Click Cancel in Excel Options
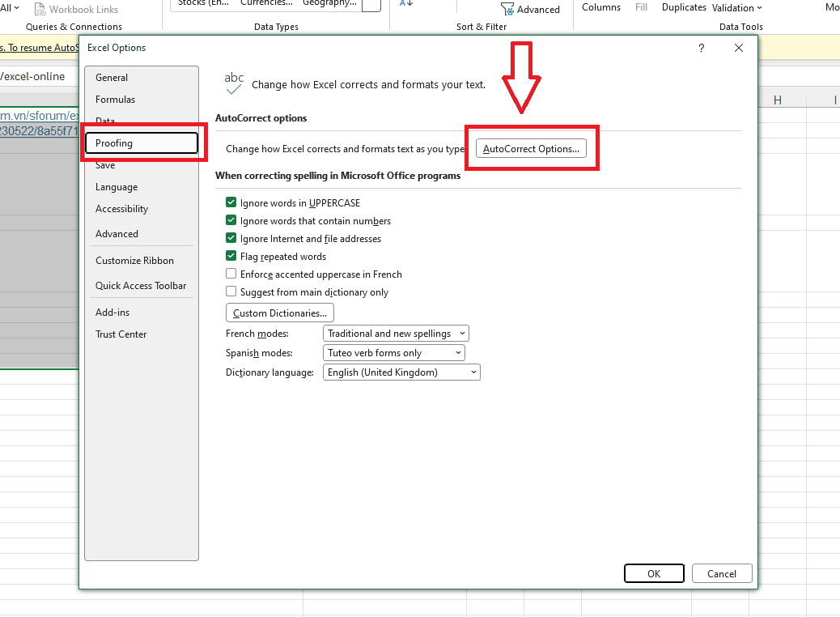Screen dimensions: 840x617 [x=722, y=573]
